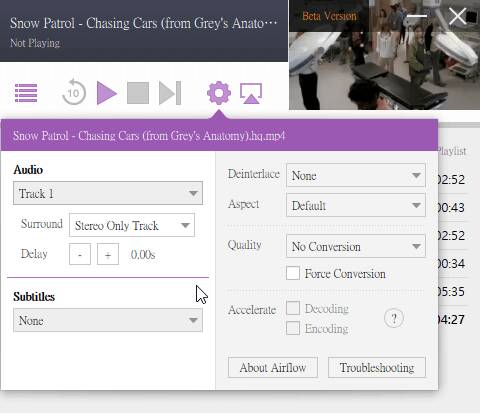Close the settings via gear icon
Viewport: 480px width, 413px height.
pyautogui.click(x=219, y=93)
